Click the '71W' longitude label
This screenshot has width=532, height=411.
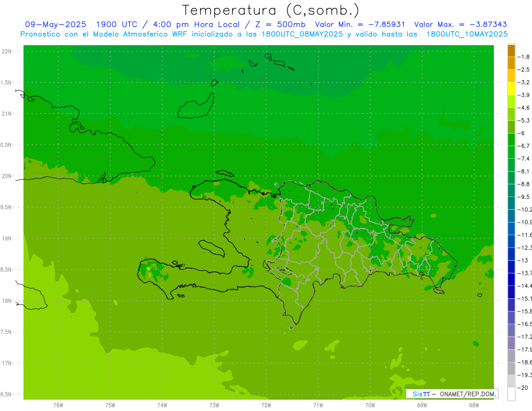click(x=318, y=405)
